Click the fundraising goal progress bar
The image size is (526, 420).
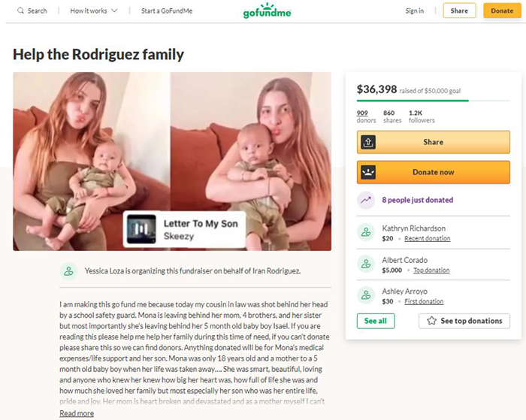click(433, 100)
